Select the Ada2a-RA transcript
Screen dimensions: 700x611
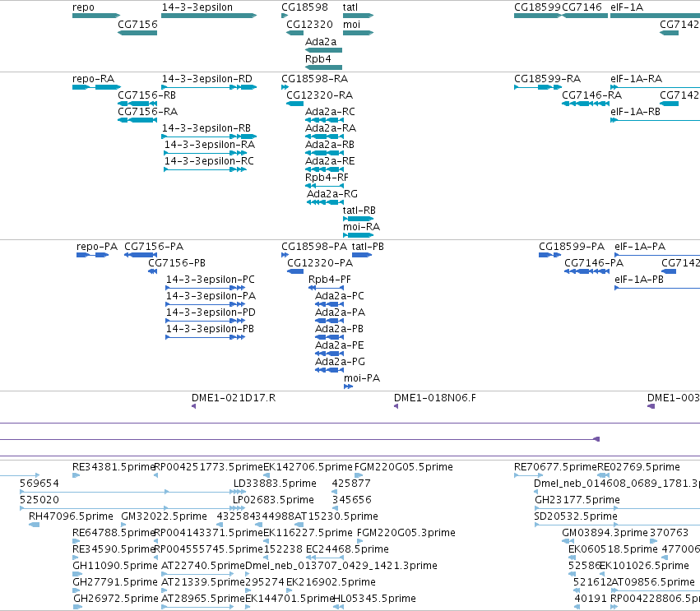coord(324,137)
